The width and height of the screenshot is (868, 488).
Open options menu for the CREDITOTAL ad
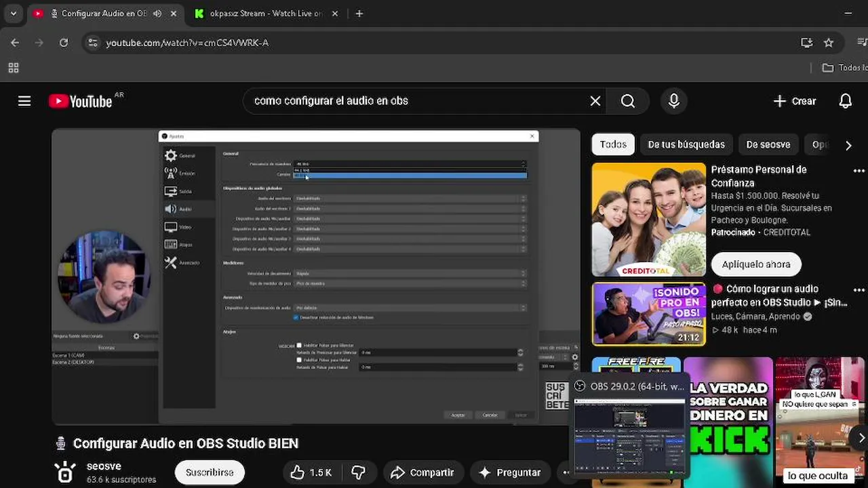(x=859, y=171)
